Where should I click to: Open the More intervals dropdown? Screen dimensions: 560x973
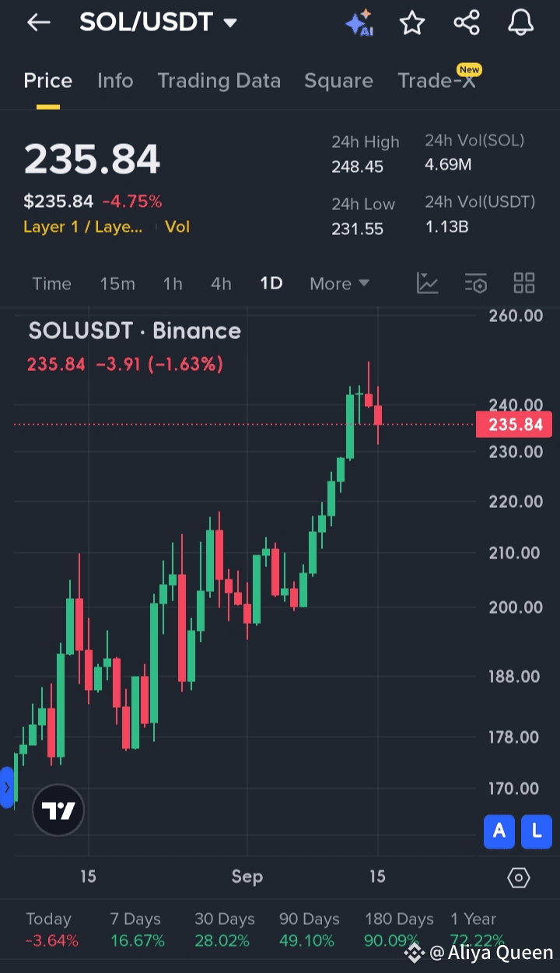[x=339, y=284]
